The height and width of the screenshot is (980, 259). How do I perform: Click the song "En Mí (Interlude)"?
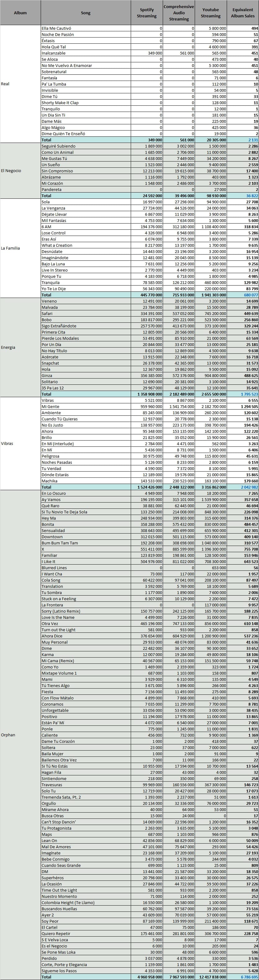point(57,444)
